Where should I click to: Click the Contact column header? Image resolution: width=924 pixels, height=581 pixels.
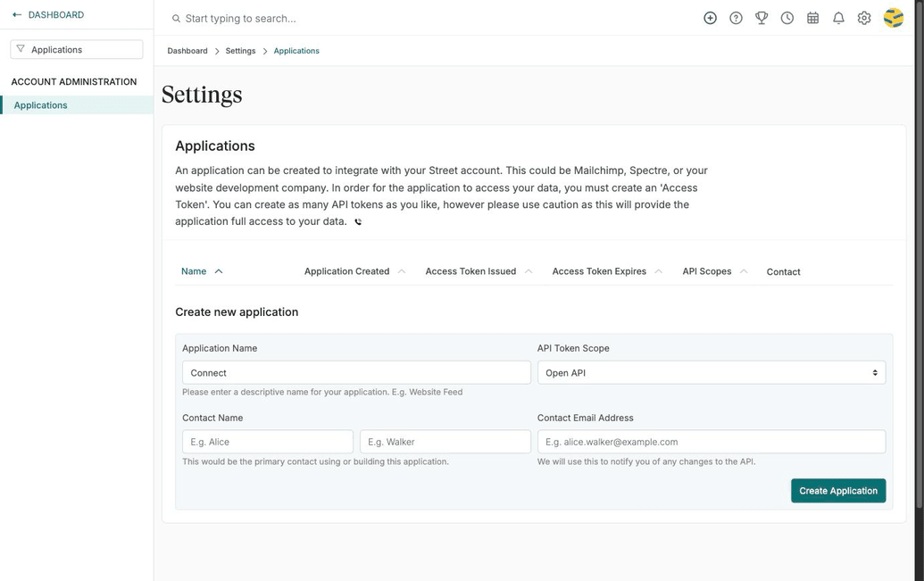[x=783, y=271]
